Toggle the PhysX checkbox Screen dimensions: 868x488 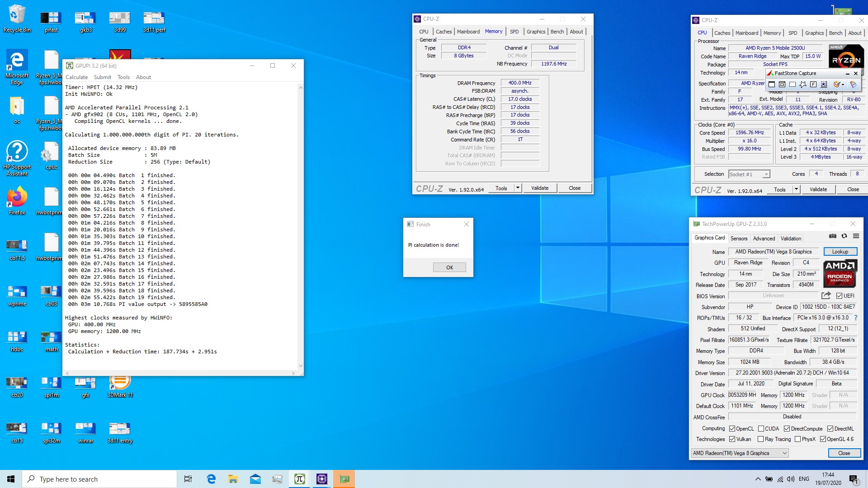coord(797,439)
